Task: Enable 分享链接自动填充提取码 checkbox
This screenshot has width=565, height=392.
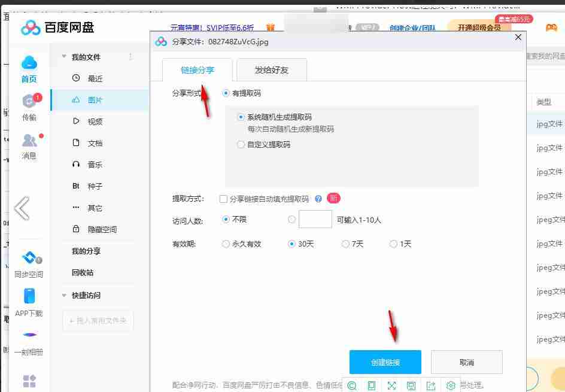Action: point(223,198)
